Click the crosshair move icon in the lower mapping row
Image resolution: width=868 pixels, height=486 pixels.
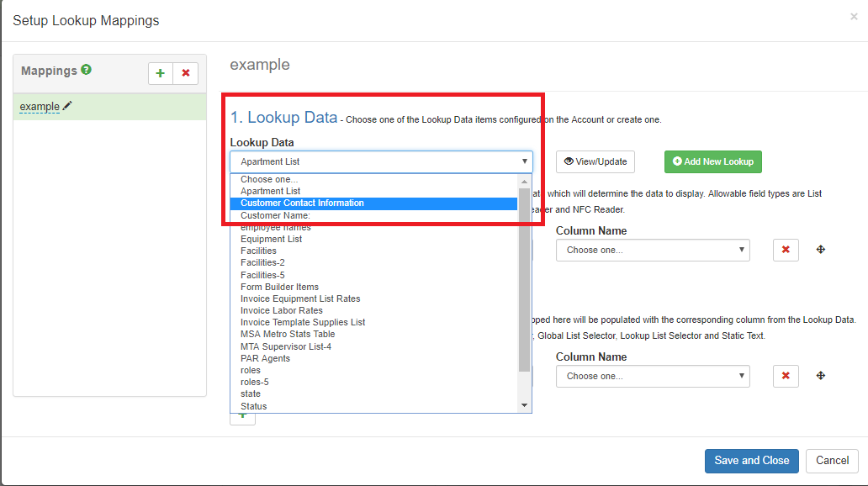(x=821, y=376)
